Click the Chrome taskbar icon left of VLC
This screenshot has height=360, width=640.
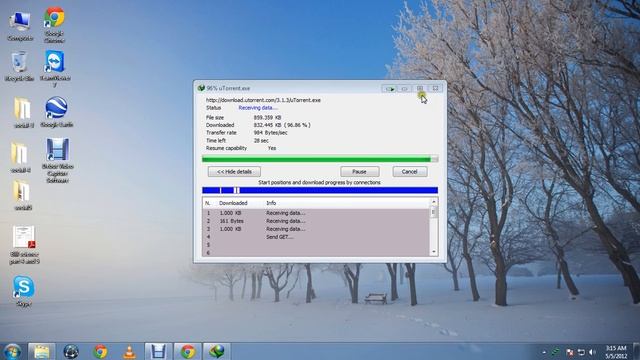coord(100,351)
